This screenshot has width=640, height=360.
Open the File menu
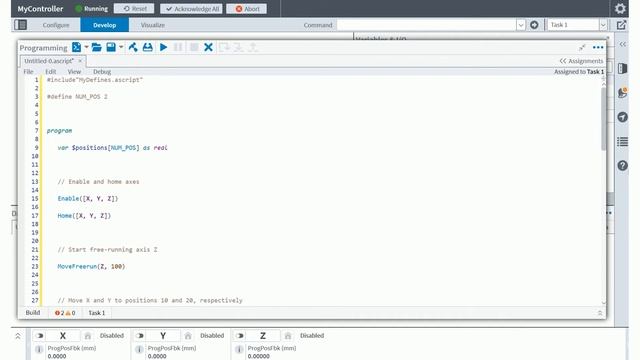pos(28,71)
